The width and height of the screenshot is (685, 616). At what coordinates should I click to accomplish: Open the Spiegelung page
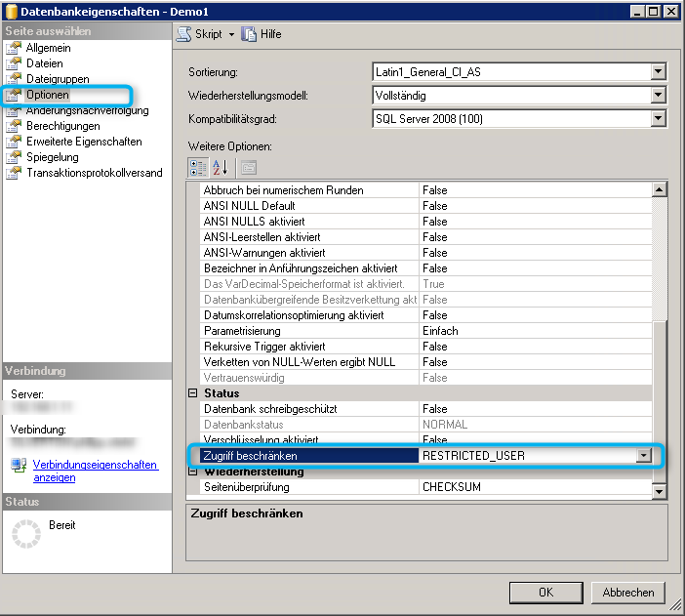53,157
